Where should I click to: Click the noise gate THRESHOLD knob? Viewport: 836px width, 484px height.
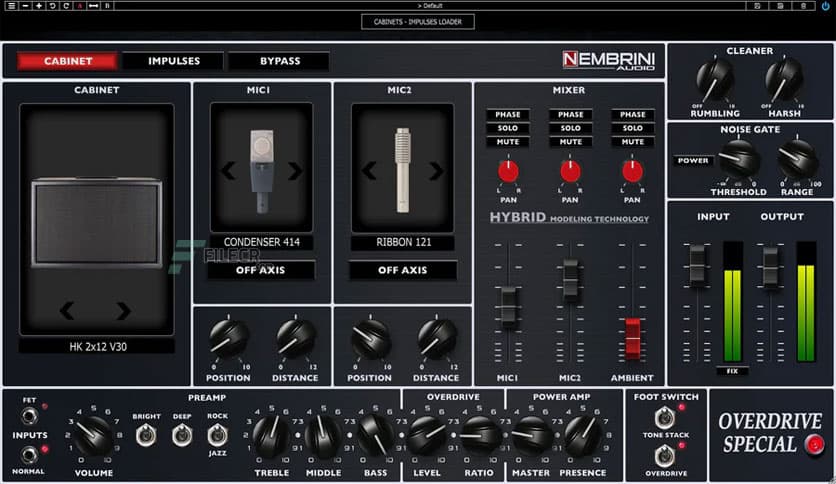click(738, 159)
